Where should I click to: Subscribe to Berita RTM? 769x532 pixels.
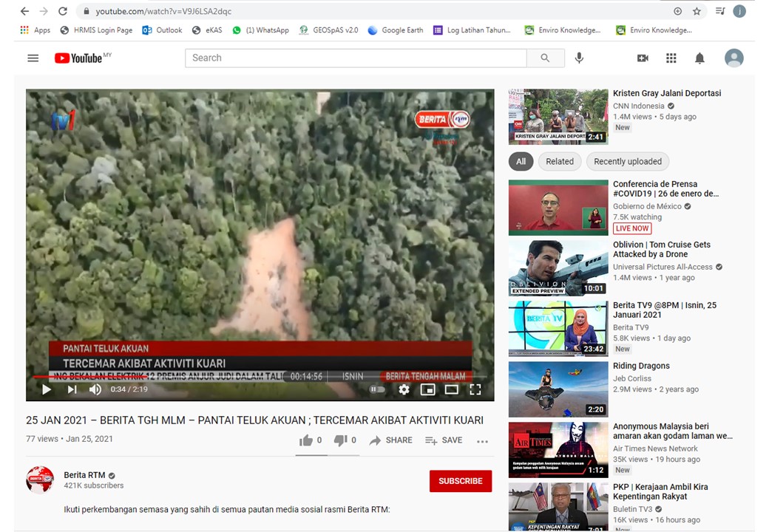click(x=461, y=481)
